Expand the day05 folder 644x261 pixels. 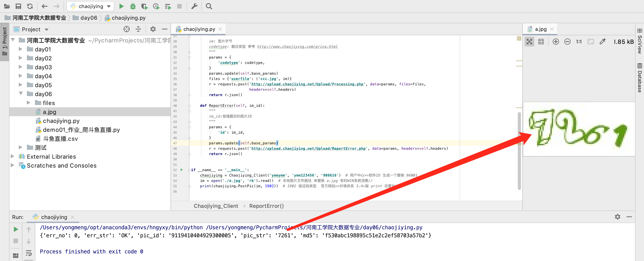tap(21, 85)
